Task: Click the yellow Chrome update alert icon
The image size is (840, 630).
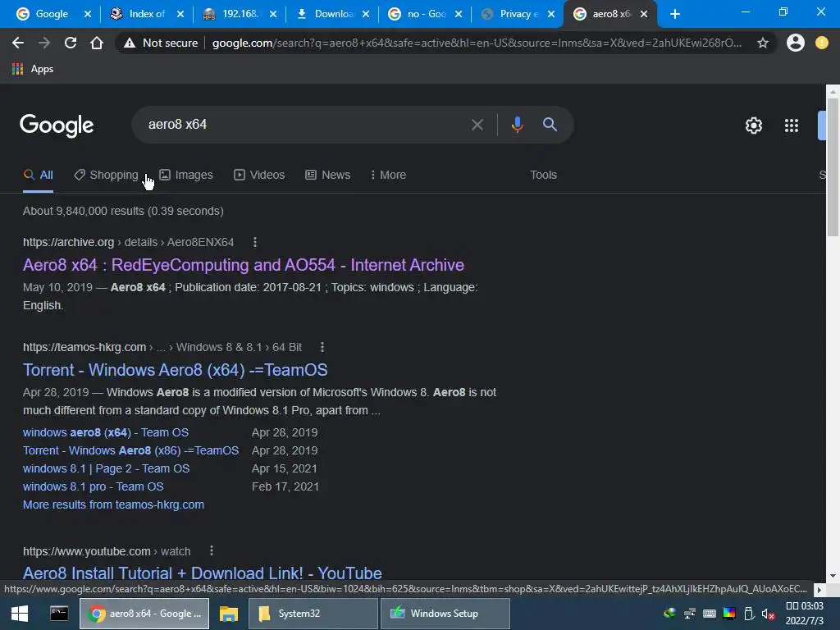Action: [x=821, y=43]
